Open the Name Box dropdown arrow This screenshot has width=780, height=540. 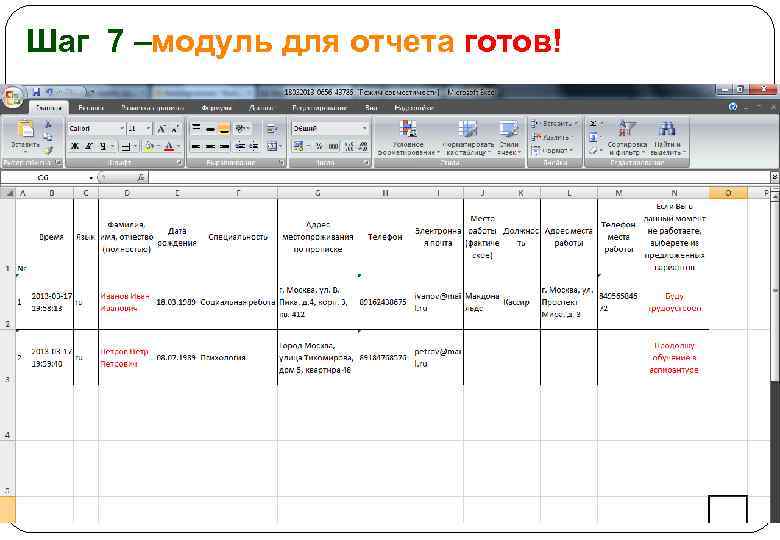(x=91, y=178)
